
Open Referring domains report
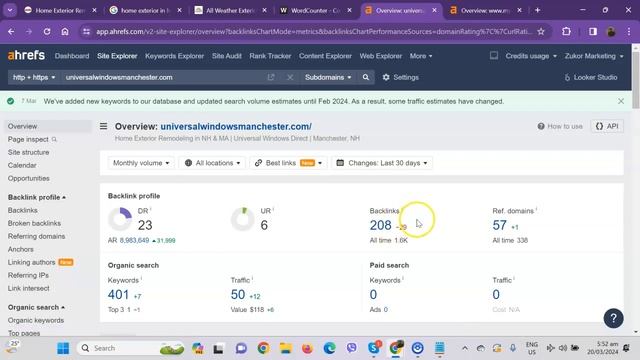coord(36,236)
